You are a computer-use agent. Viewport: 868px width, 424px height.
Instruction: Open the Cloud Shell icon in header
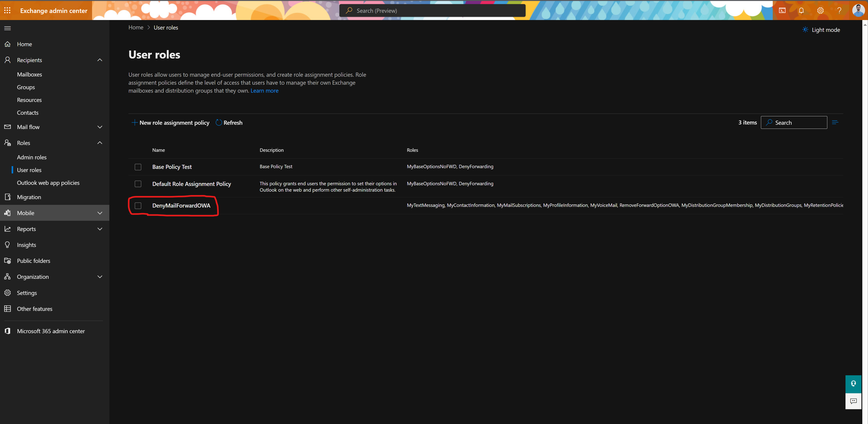[x=782, y=10]
